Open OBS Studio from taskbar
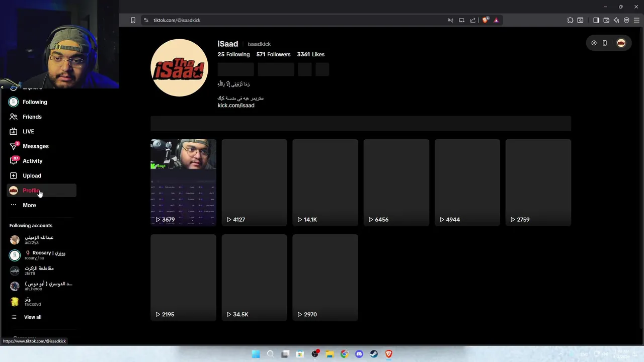Screen dimensions: 644x362 [x=315, y=354]
